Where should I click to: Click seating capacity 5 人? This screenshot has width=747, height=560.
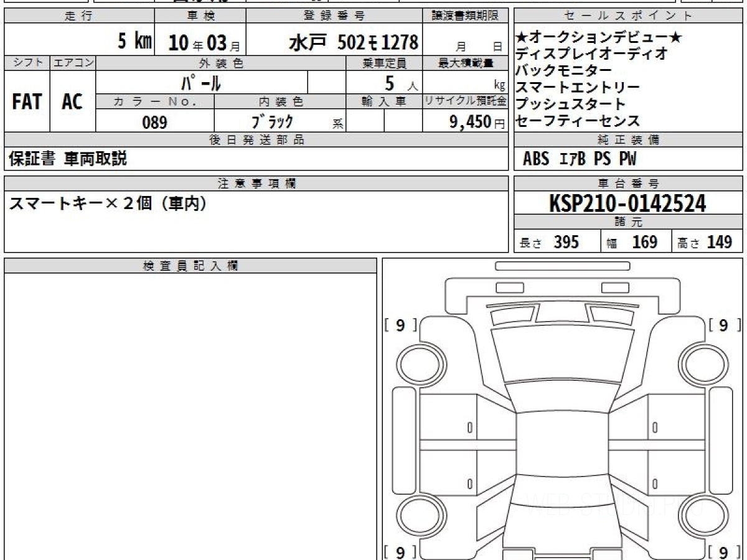click(x=402, y=83)
